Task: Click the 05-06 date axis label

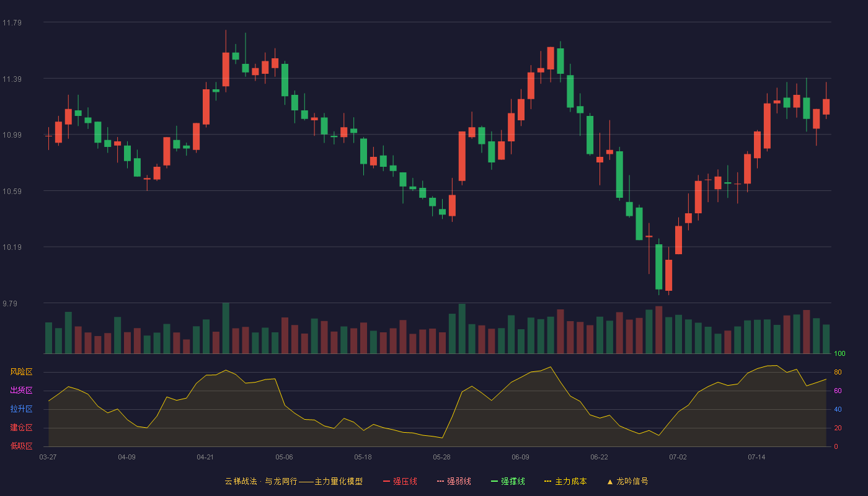Action: (284, 457)
